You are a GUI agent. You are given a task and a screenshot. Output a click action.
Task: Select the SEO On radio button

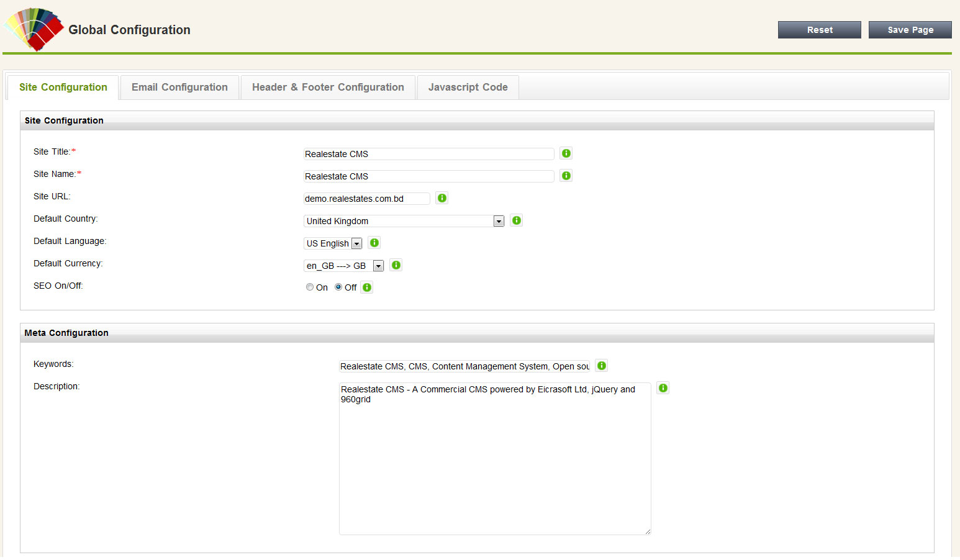click(x=310, y=287)
